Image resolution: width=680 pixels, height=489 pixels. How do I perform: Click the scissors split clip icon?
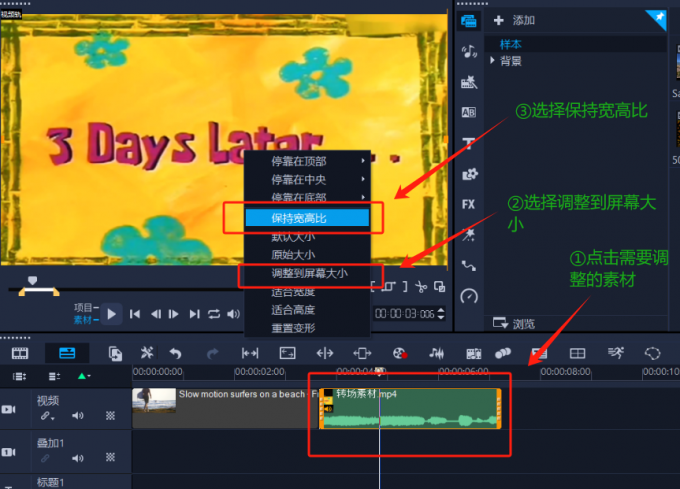tap(422, 287)
